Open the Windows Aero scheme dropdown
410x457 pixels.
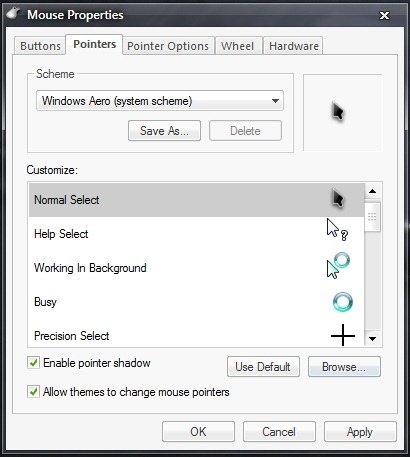(160, 100)
